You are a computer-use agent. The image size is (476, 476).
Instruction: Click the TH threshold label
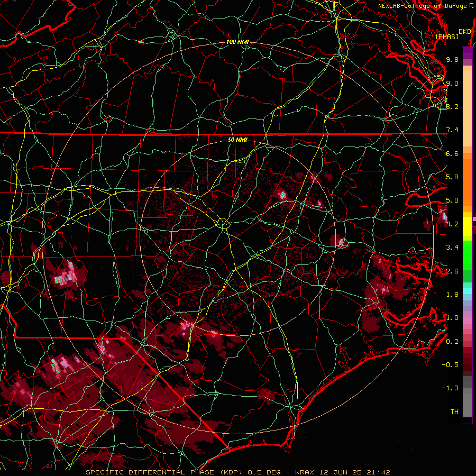tap(454, 412)
